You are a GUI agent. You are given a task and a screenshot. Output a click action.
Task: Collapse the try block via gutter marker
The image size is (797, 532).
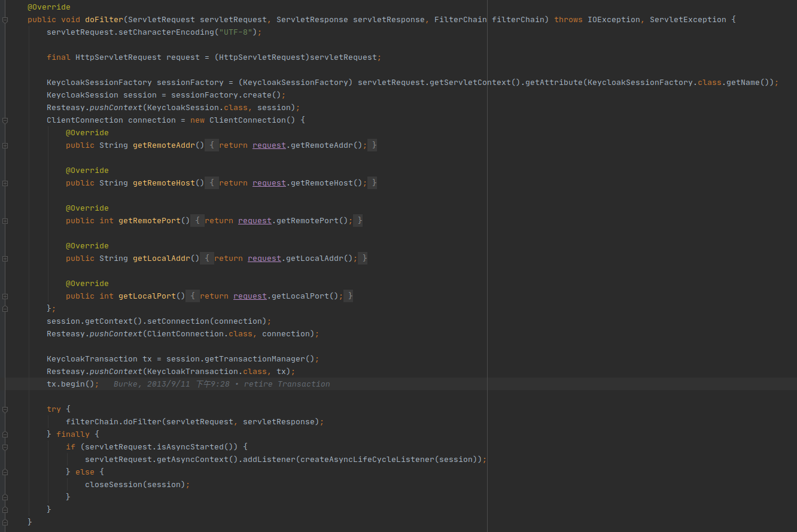pyautogui.click(x=5, y=409)
